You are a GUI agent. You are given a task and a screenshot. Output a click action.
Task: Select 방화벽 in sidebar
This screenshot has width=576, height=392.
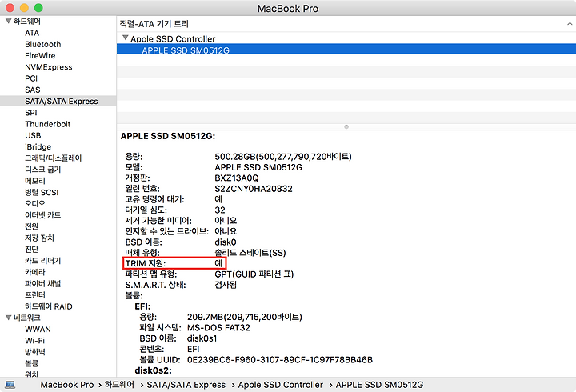(x=35, y=352)
